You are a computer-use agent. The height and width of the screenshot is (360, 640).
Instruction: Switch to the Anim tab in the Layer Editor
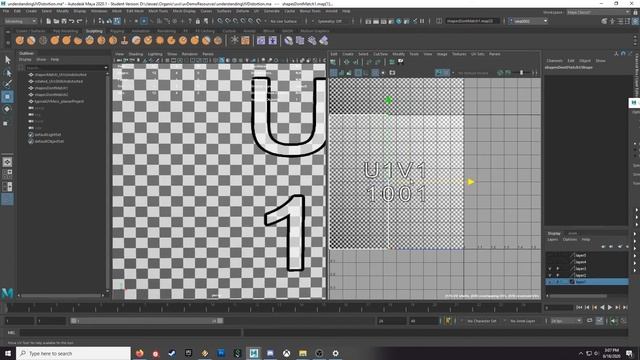click(x=572, y=233)
